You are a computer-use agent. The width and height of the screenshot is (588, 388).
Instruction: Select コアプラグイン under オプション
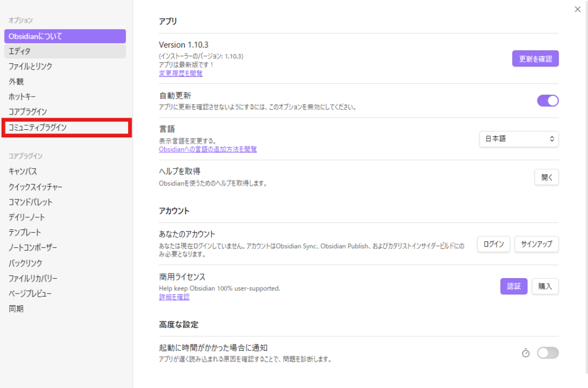point(28,112)
